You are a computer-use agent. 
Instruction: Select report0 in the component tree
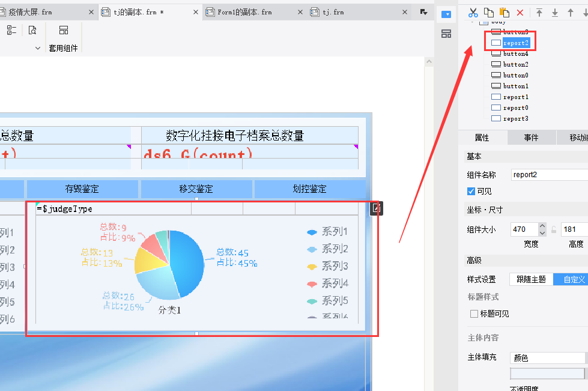[515, 108]
